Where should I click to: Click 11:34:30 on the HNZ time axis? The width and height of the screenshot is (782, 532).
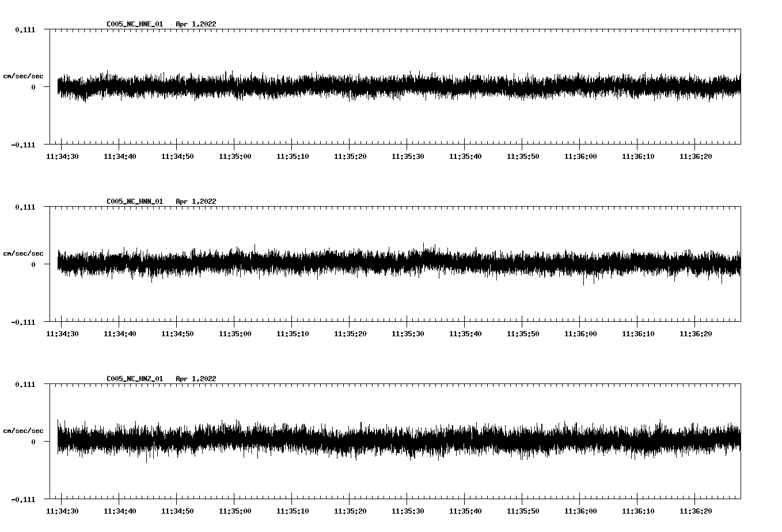point(62,511)
